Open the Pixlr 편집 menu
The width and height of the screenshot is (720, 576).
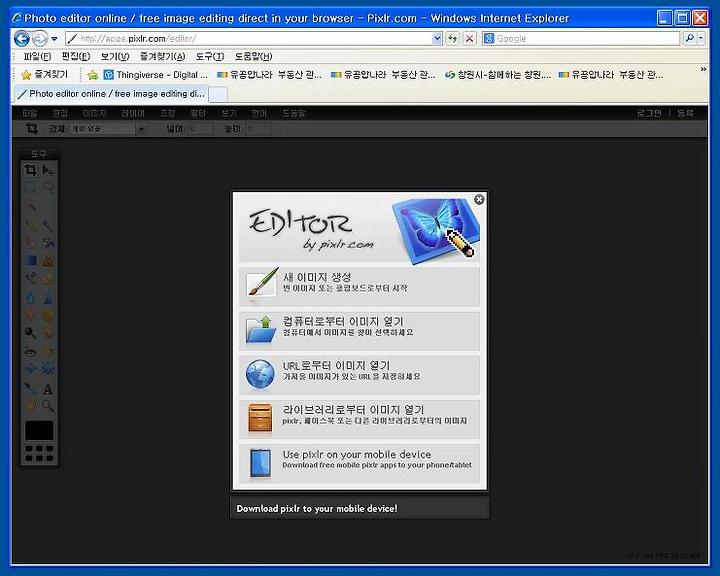click(x=60, y=113)
